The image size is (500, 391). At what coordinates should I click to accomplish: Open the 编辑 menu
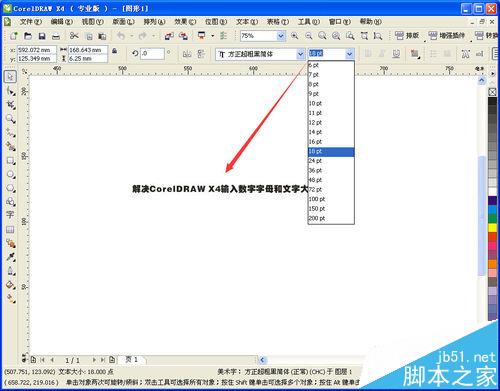tap(62, 22)
